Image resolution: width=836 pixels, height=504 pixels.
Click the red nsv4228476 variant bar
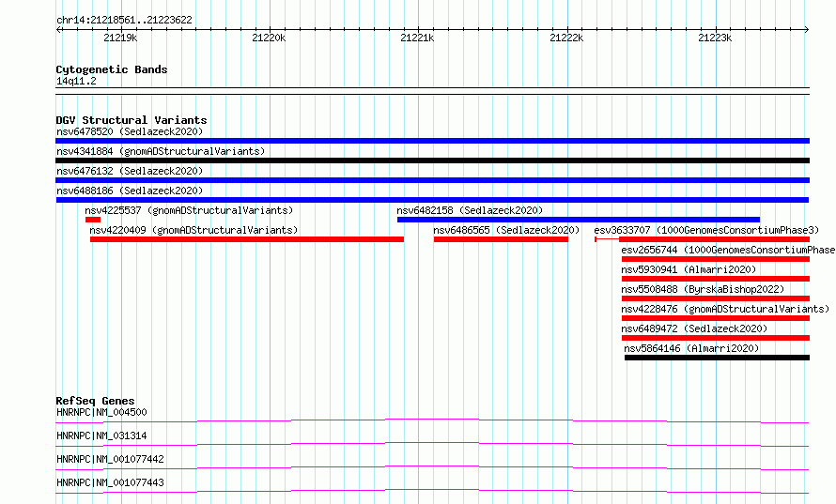click(x=716, y=318)
